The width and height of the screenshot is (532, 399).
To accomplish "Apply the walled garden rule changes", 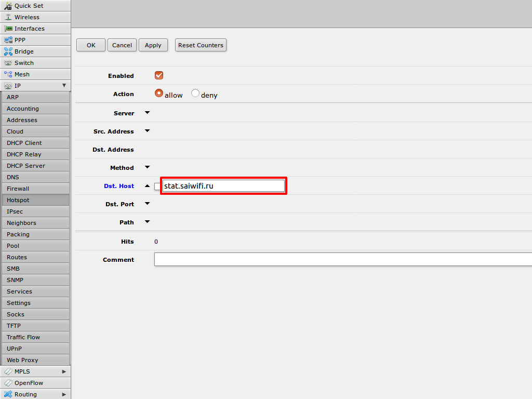I will 153,45.
